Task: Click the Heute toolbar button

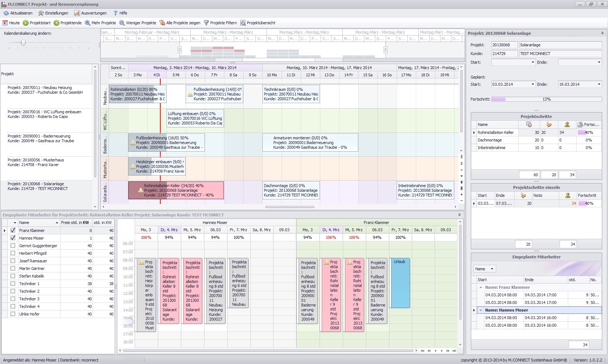Action: tap(11, 23)
